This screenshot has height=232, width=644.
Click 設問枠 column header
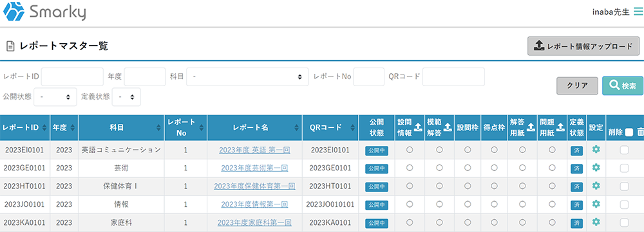point(468,127)
